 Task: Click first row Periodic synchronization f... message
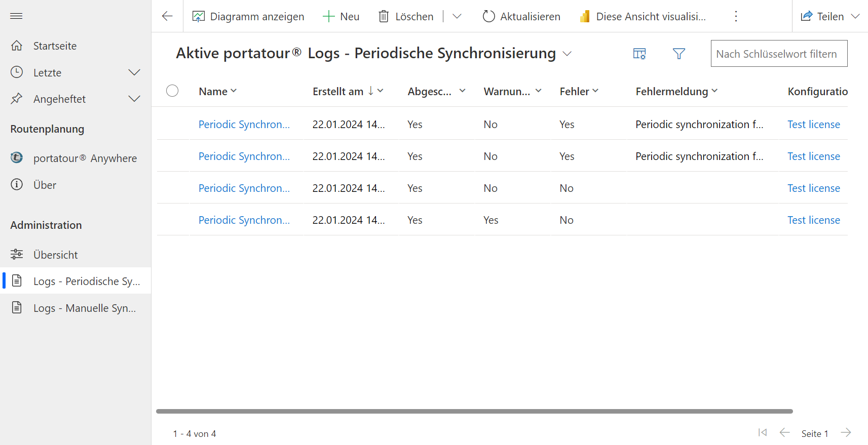point(699,124)
